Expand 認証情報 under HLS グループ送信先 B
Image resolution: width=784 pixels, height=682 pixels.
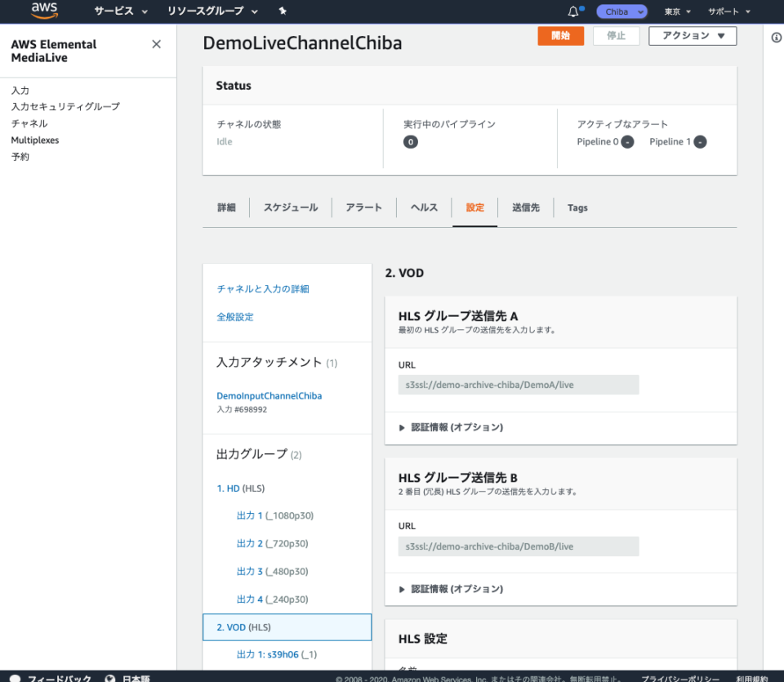[451, 589]
